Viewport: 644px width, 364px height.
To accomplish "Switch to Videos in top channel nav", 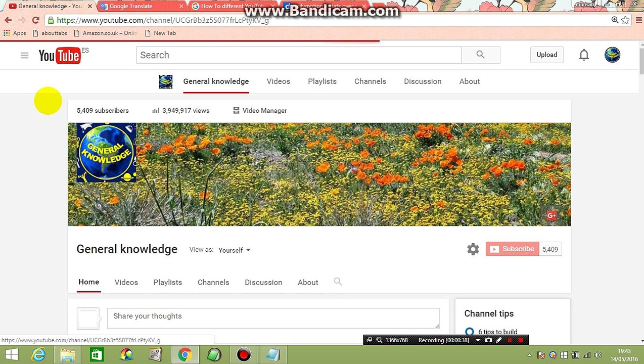I will (x=279, y=81).
